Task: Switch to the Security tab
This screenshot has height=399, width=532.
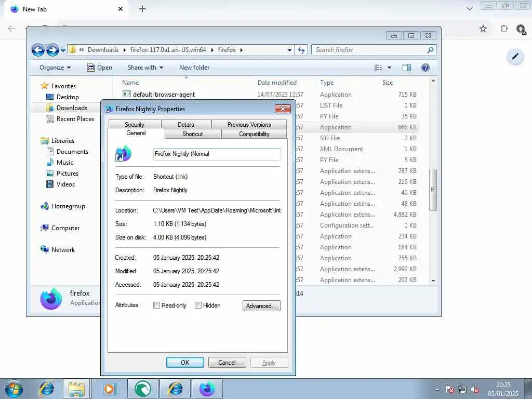Action: pos(135,125)
